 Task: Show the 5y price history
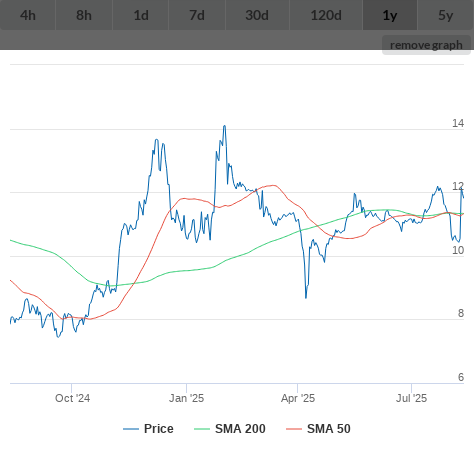446,15
